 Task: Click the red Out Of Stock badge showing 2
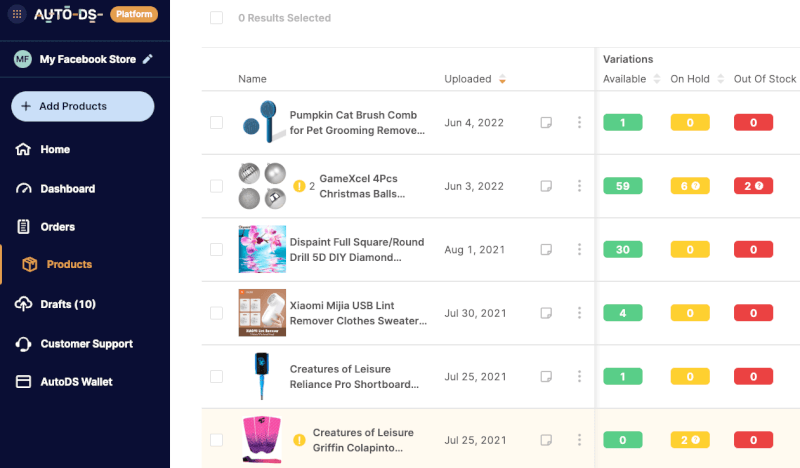point(753,186)
